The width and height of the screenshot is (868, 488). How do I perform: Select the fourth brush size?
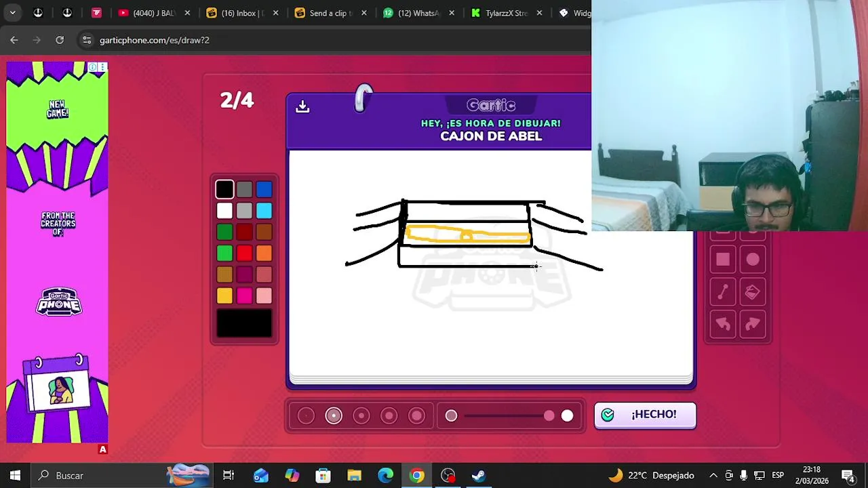(x=389, y=415)
